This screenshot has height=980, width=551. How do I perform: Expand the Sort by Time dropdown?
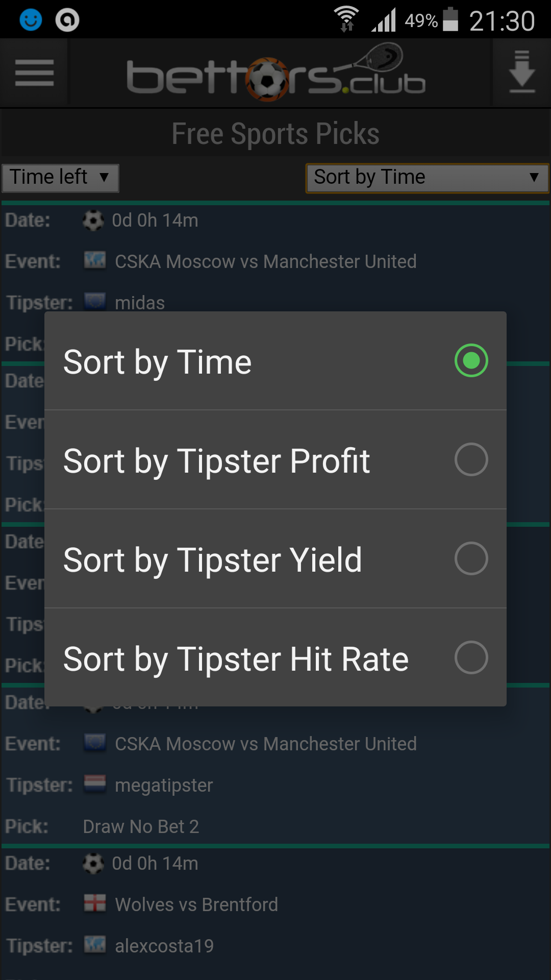(427, 178)
